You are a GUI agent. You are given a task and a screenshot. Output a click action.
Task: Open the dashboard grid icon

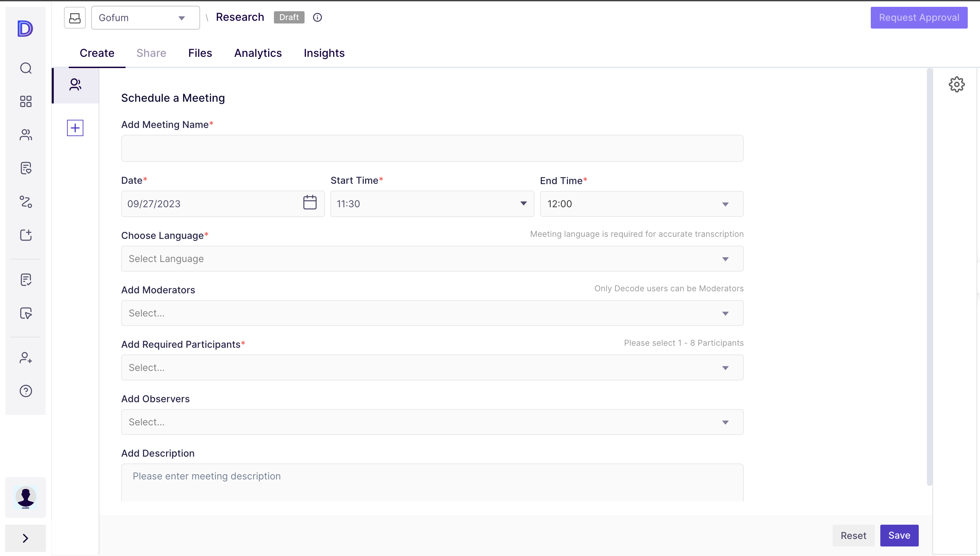click(x=25, y=101)
